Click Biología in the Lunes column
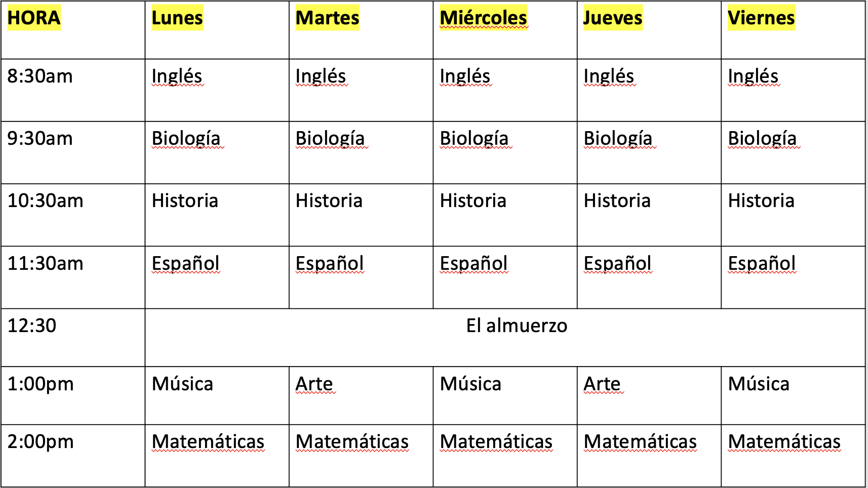The height and width of the screenshot is (488, 868). (x=186, y=138)
